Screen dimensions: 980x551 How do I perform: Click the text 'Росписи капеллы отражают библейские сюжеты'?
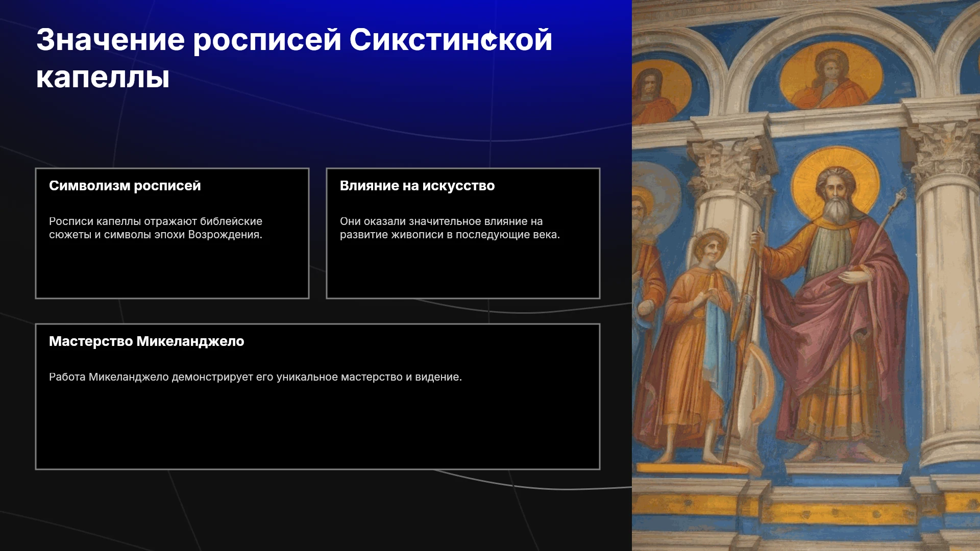tap(156, 228)
